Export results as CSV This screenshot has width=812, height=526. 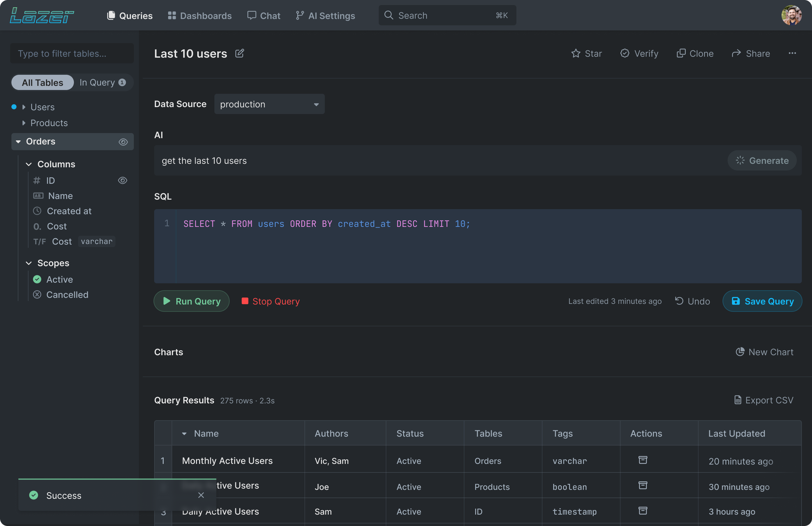coord(764,400)
